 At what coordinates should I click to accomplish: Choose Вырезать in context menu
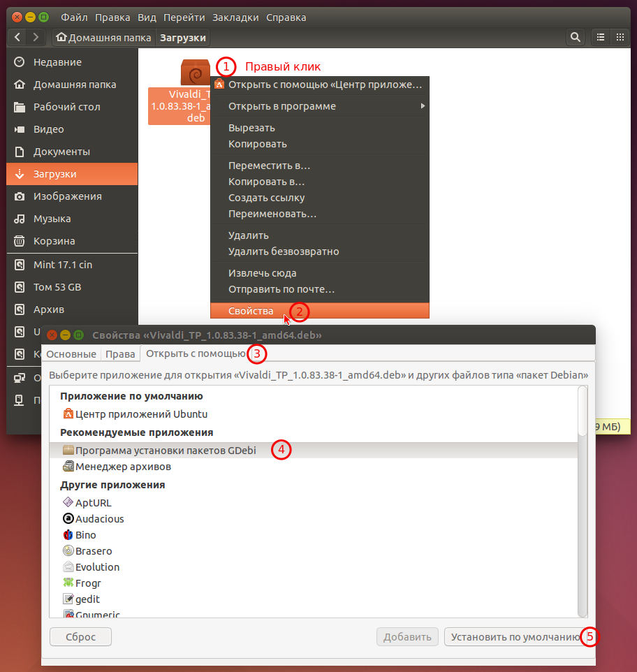point(320,128)
